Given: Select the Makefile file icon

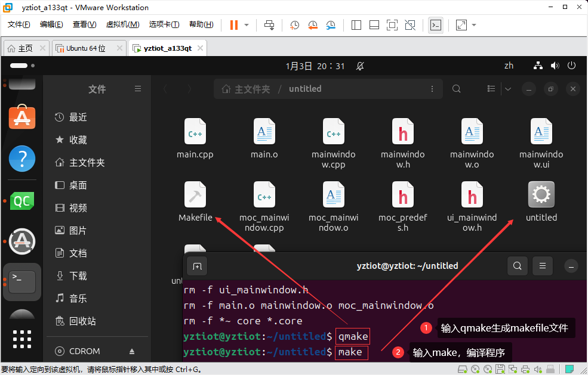Looking at the screenshot, I should click(x=195, y=194).
